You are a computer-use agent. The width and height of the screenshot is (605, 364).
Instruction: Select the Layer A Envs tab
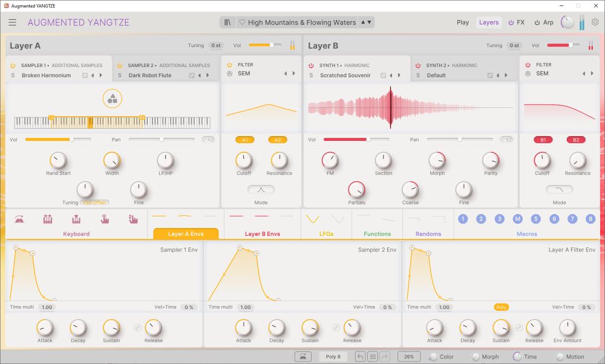(186, 233)
